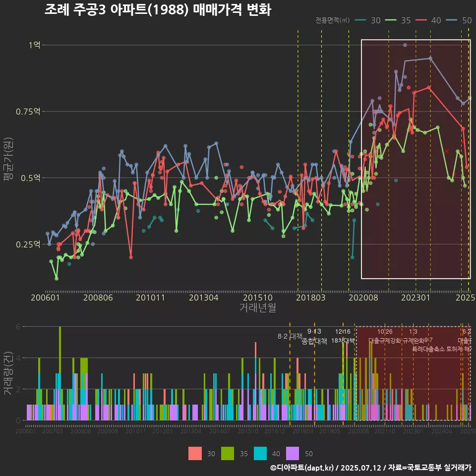This screenshot has width=476, height=476.
Task: Click the ©디아파트(dapt.kr) source credit
Action: (x=302, y=468)
